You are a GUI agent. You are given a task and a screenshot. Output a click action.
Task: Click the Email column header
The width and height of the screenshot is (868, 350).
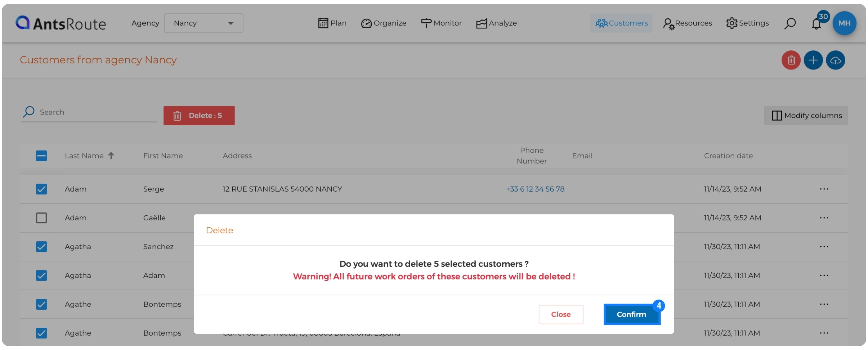tap(582, 156)
